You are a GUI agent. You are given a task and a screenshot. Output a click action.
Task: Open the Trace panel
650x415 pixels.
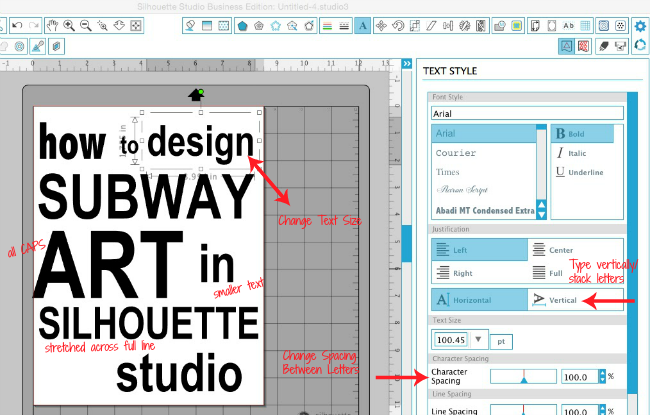click(517, 26)
